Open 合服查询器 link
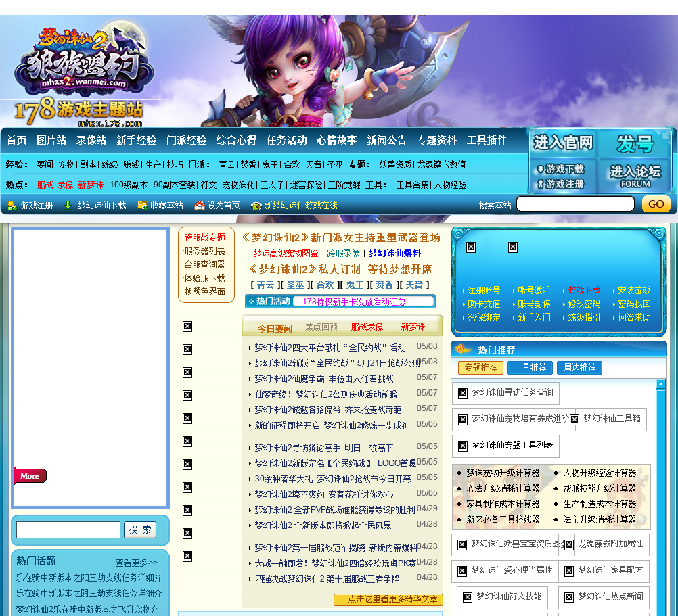This screenshot has height=616, width=678. [204, 264]
